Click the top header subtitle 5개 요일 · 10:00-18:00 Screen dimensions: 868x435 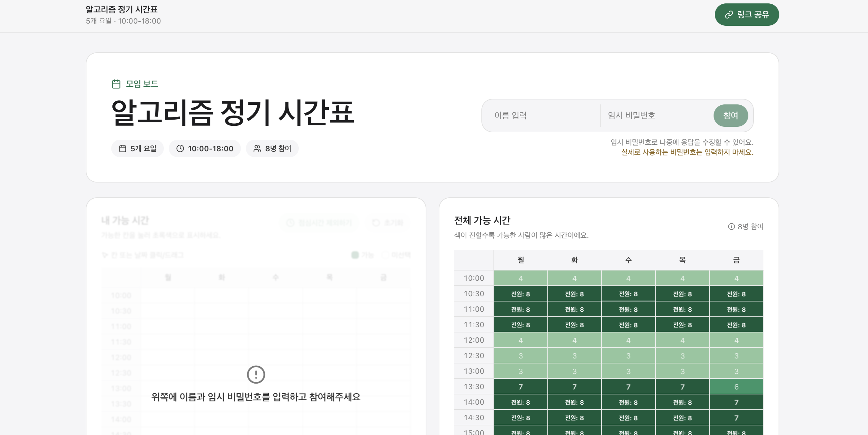pyautogui.click(x=123, y=21)
